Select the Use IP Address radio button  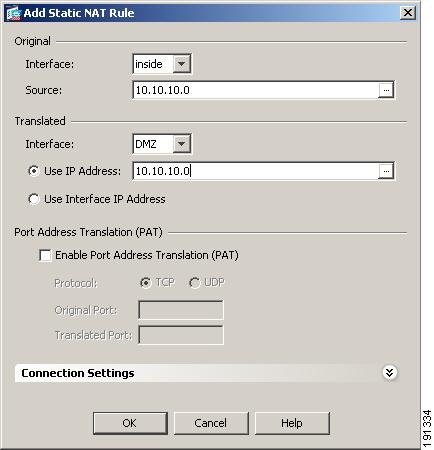[x=34, y=171]
